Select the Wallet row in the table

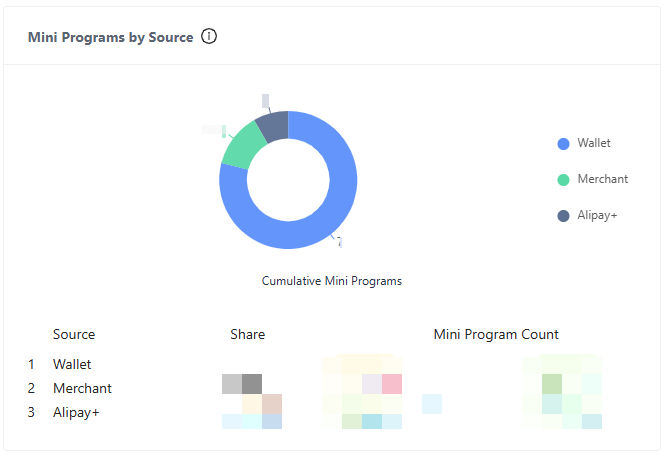[72, 364]
